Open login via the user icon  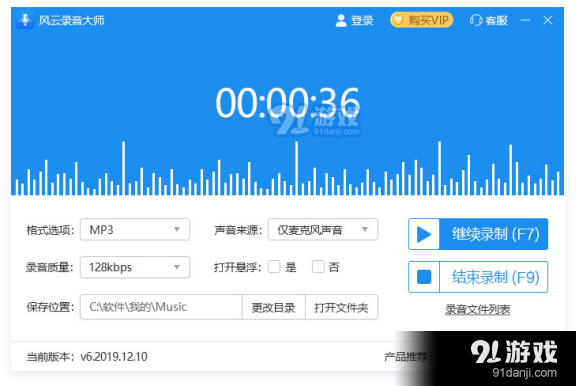[x=341, y=20]
